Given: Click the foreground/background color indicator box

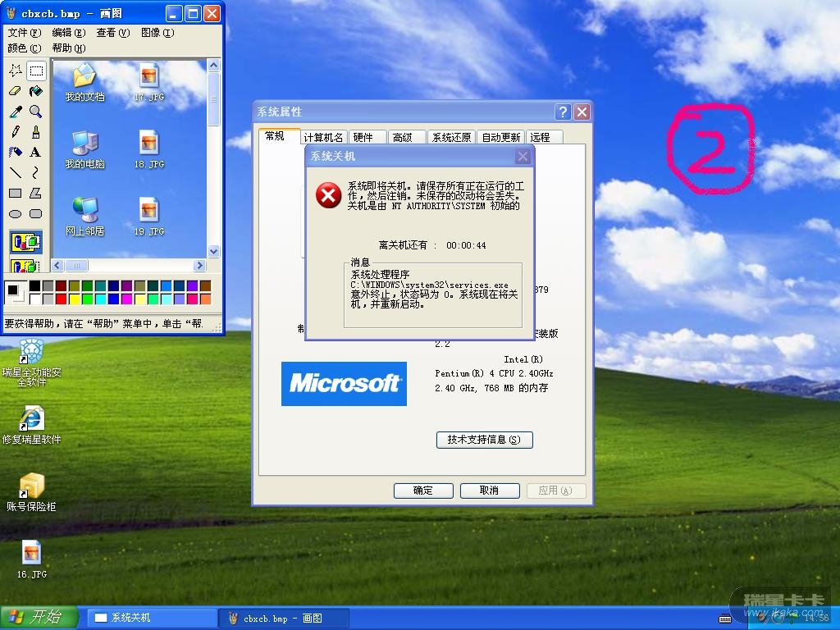Looking at the screenshot, I should point(15,293).
